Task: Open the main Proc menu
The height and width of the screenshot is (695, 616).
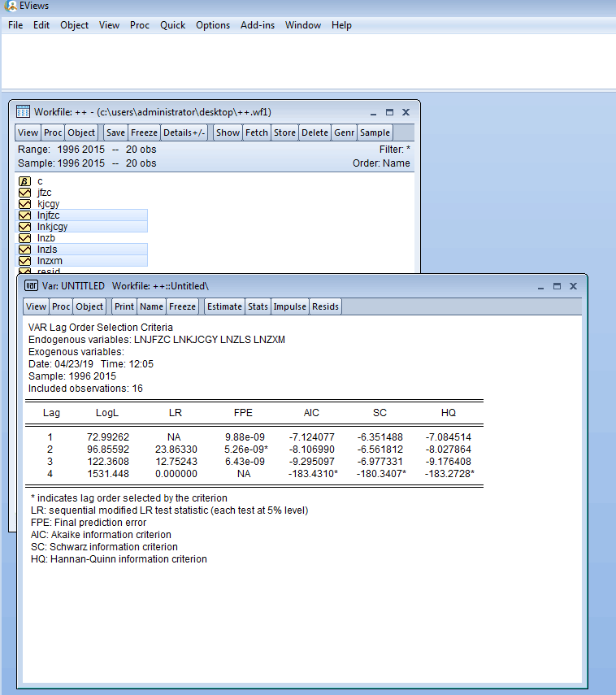Action: 140,25
